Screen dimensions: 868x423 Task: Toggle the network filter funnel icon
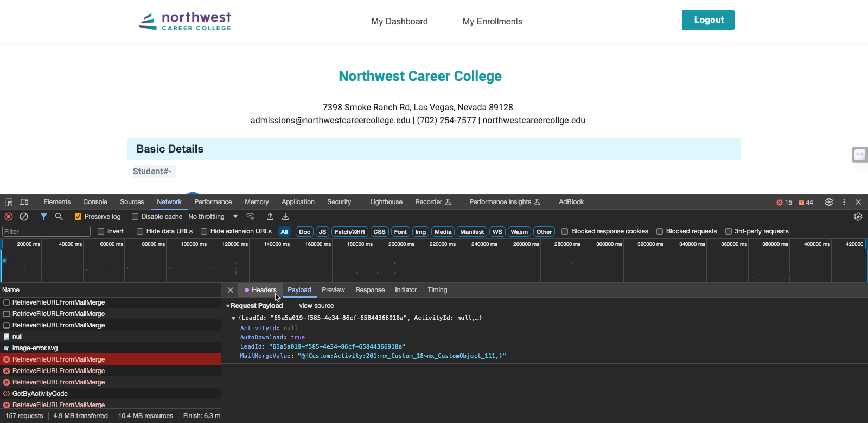pyautogui.click(x=44, y=217)
